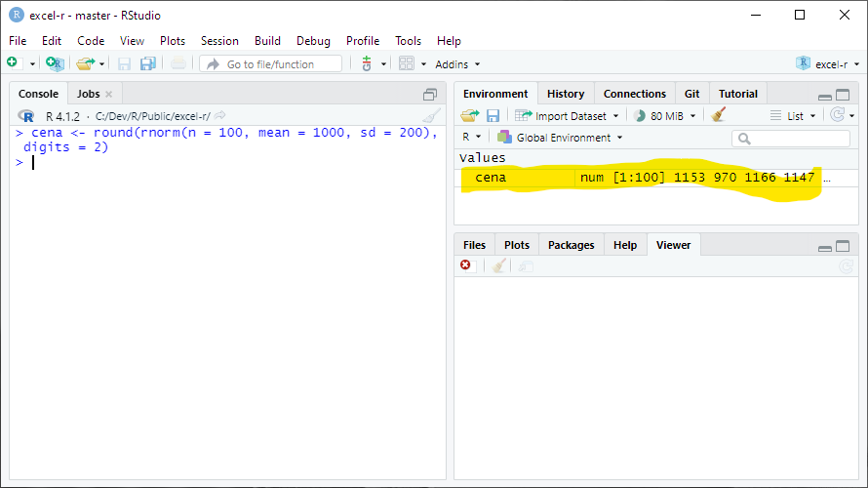Switch to the Packages tab

click(571, 245)
